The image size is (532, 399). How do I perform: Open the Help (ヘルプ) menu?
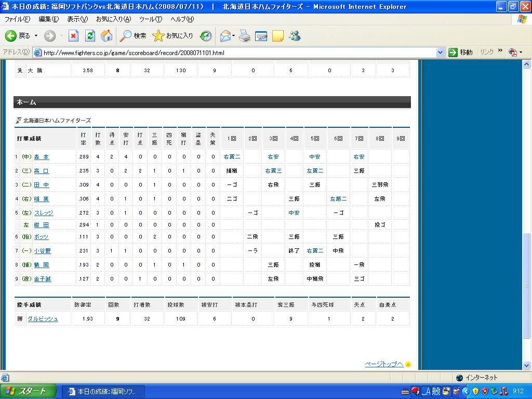click(x=182, y=19)
